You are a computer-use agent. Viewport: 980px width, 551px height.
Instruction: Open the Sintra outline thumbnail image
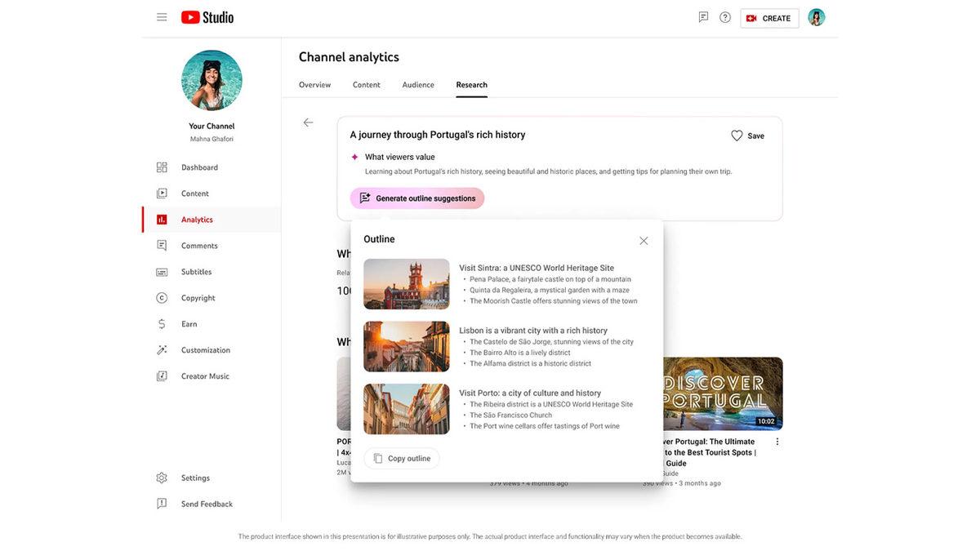(x=406, y=283)
